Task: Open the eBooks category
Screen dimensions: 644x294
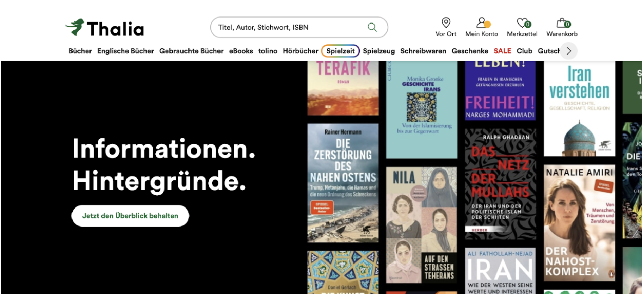Action: pos(241,51)
